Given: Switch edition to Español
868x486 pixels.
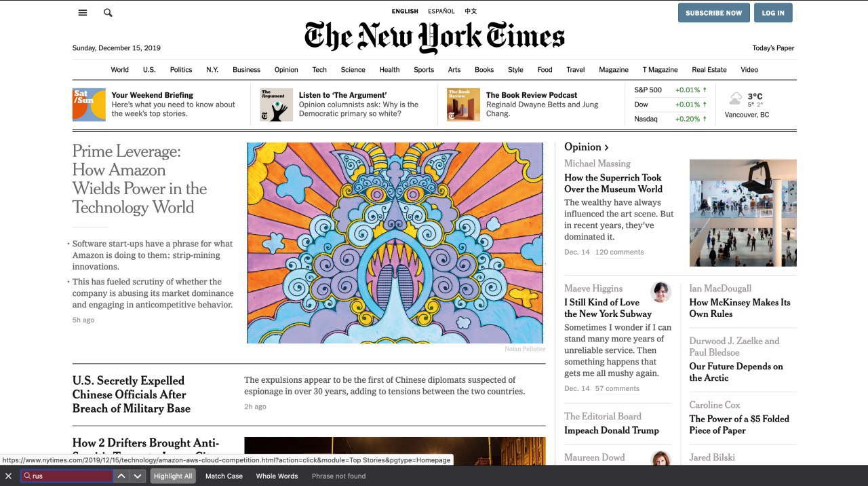Looking at the screenshot, I should point(442,11).
